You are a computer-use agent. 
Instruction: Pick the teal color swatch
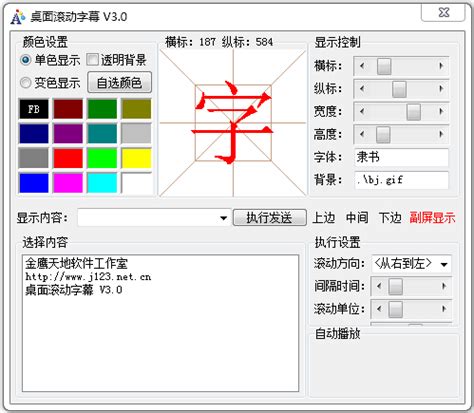pyautogui.click(x=102, y=133)
